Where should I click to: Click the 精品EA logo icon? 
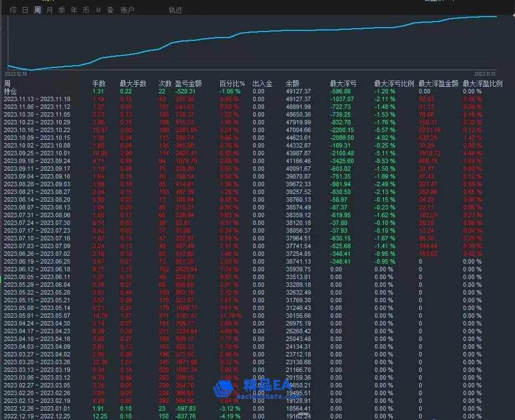click(x=224, y=389)
